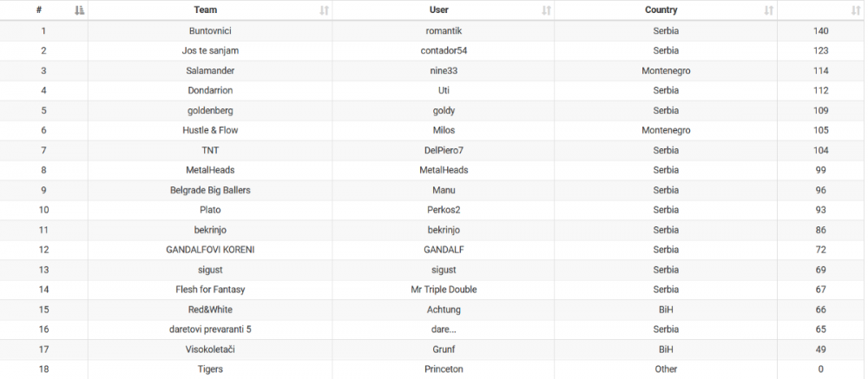Select Montenegro in nine33's row
This screenshot has width=868, height=379.
click(666, 70)
